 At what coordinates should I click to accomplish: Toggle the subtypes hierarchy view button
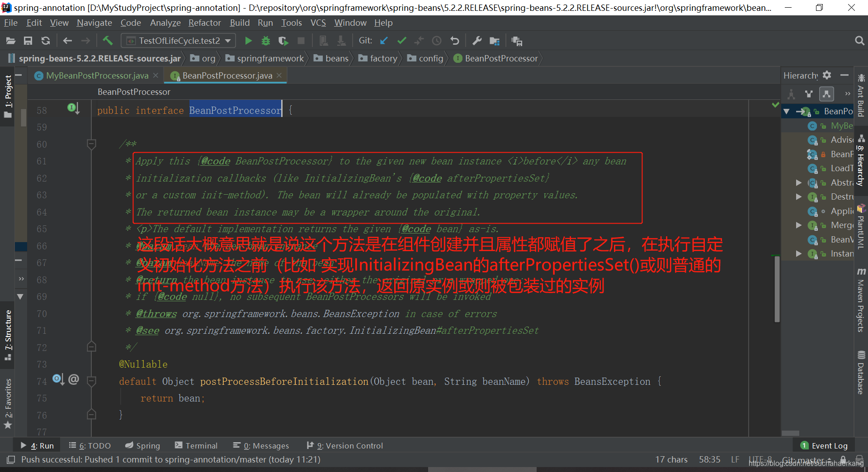click(x=826, y=94)
